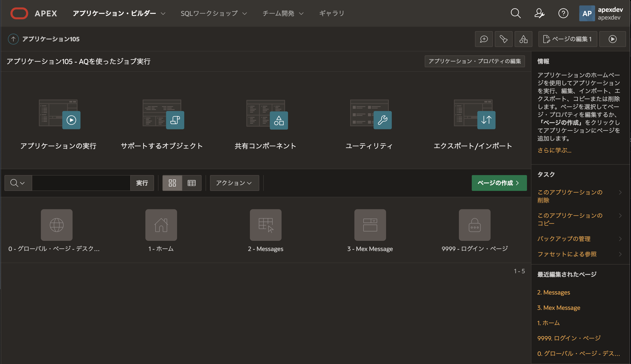631x364 pixels.
Task: Expand search column selector dropdown
Action: click(18, 183)
